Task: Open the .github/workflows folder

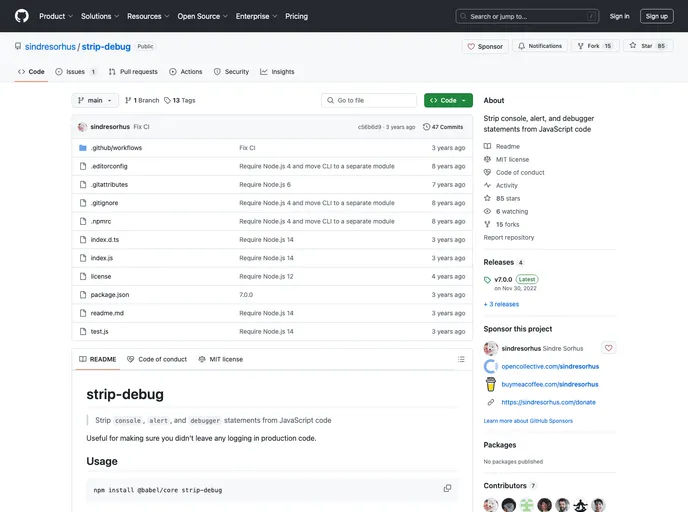Action: pos(117,148)
